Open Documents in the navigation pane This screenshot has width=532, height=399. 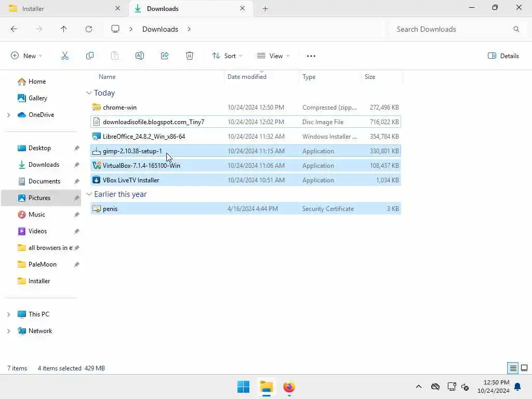[x=44, y=181]
